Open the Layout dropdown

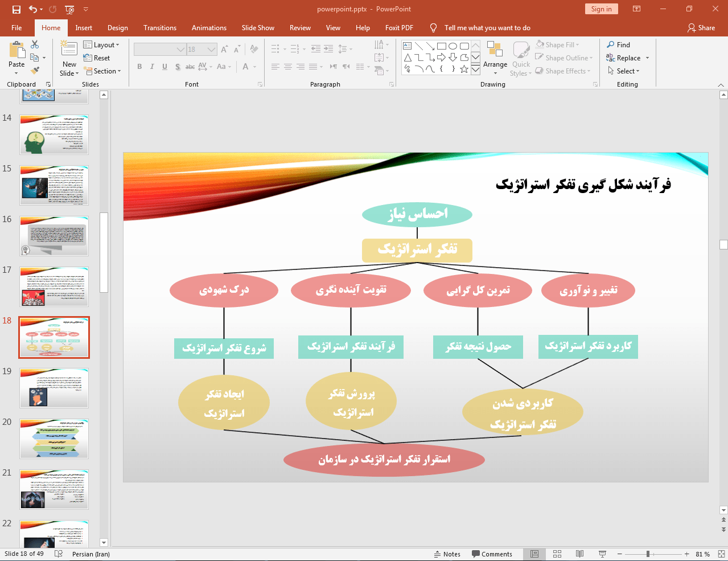(101, 45)
